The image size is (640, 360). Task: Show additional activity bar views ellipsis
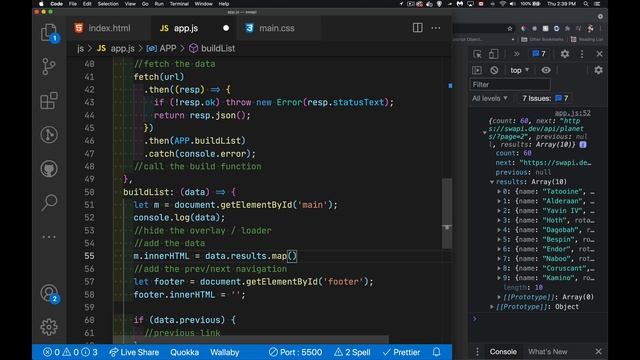tap(49, 237)
